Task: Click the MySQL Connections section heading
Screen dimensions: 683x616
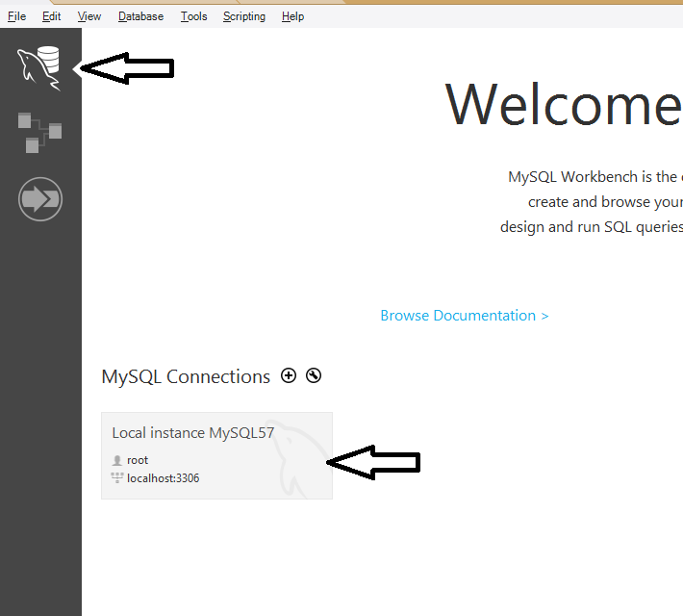Action: pos(186,377)
